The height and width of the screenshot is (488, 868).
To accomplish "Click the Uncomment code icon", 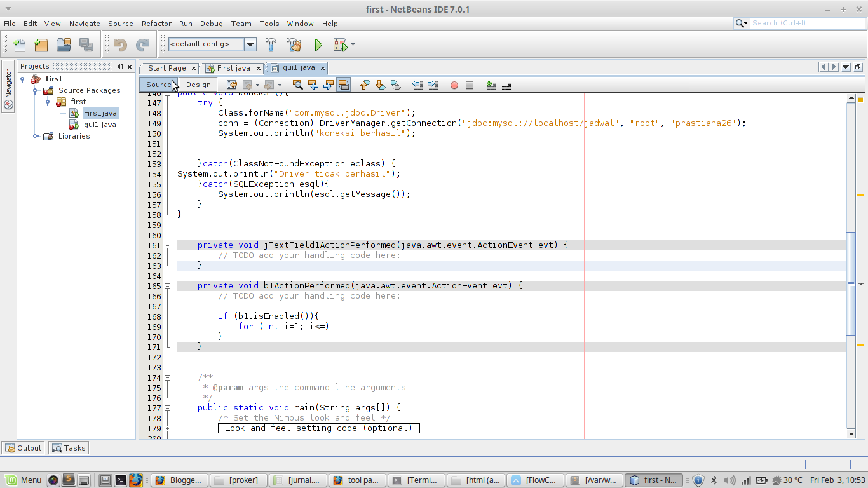I will 506,85.
